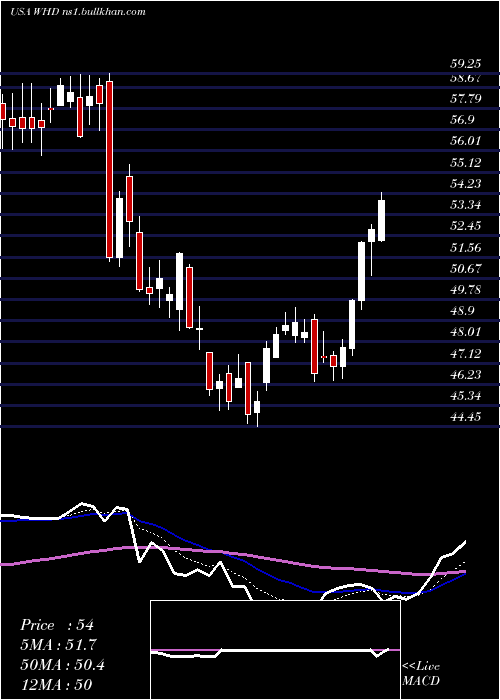Click the 50.67 price axis label
The image size is (500, 700).
(x=466, y=268)
